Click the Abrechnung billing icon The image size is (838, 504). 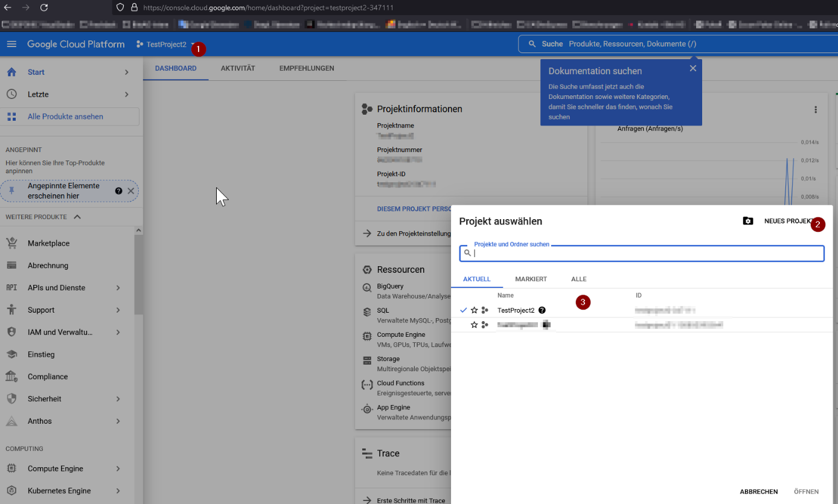tap(11, 266)
